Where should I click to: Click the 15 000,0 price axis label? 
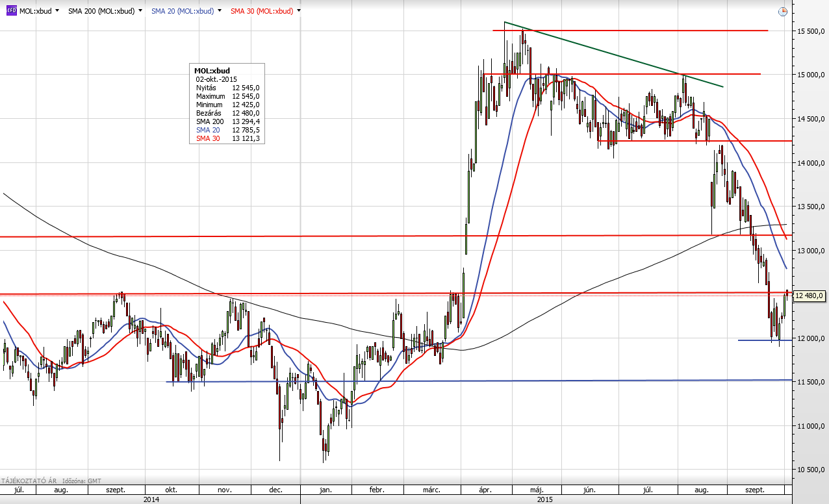[x=811, y=75]
